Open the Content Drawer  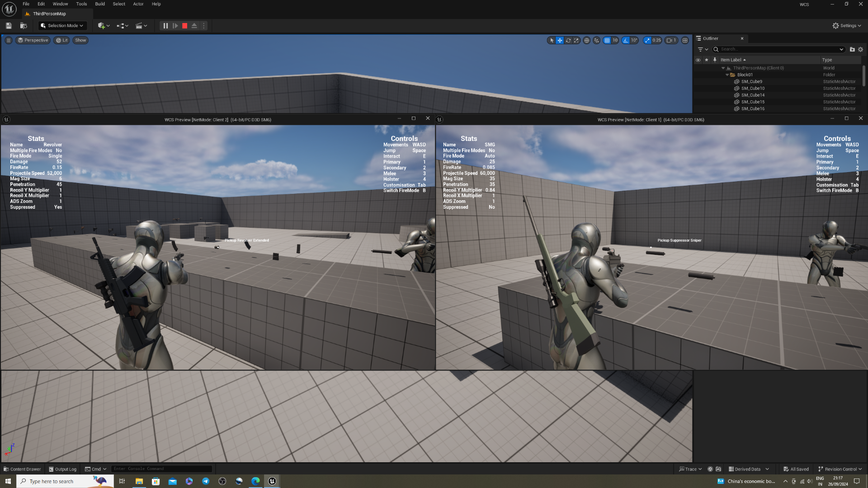pos(22,469)
